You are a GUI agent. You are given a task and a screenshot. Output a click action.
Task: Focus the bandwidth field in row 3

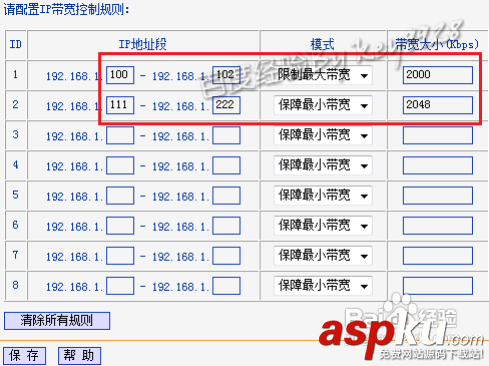[438, 135]
